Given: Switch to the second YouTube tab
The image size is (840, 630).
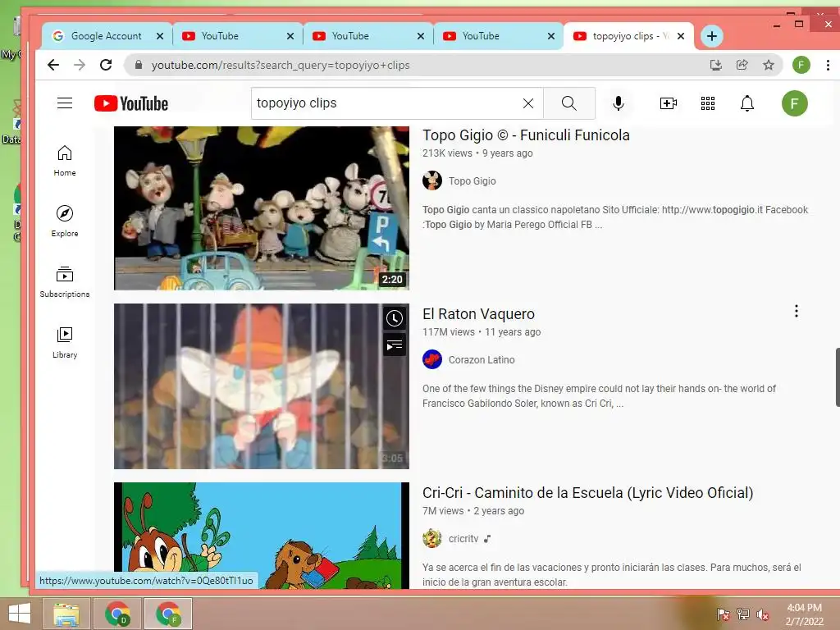Looking at the screenshot, I should 367,36.
